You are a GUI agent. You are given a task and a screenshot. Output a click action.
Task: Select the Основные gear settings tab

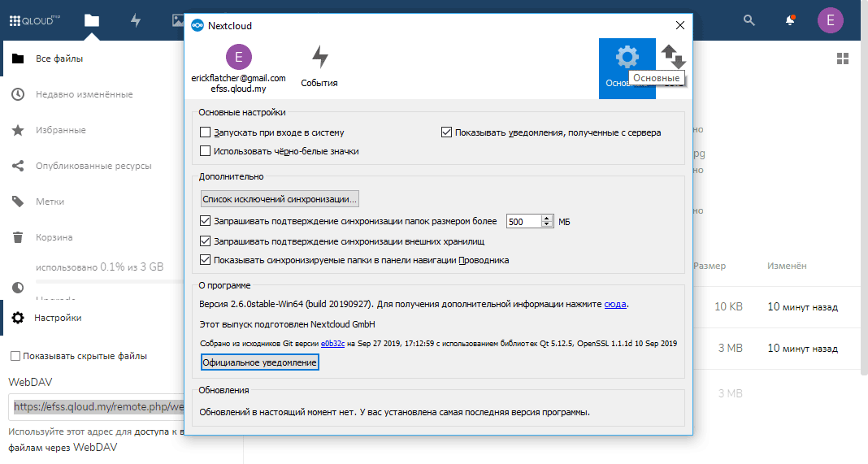(x=627, y=68)
